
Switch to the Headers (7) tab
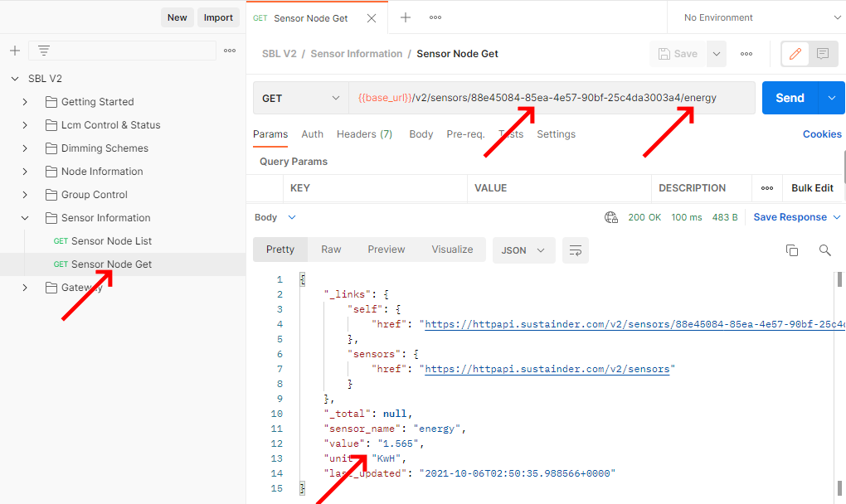364,134
